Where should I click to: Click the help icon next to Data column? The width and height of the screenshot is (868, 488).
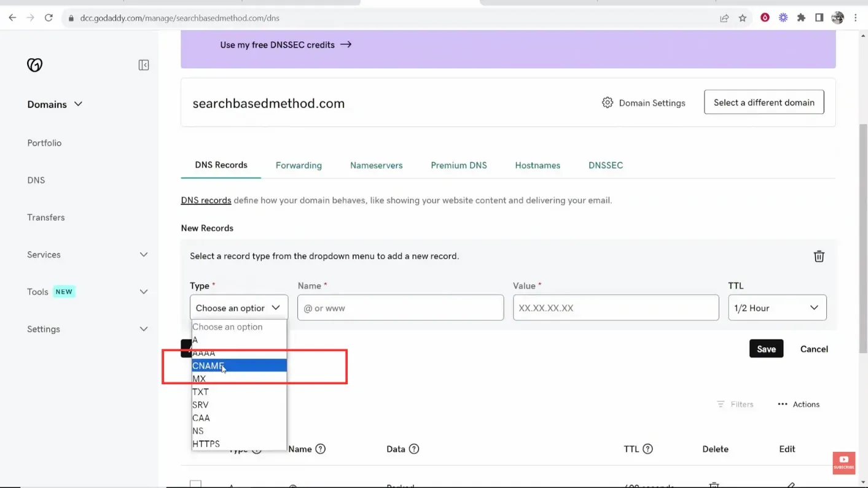point(414,449)
